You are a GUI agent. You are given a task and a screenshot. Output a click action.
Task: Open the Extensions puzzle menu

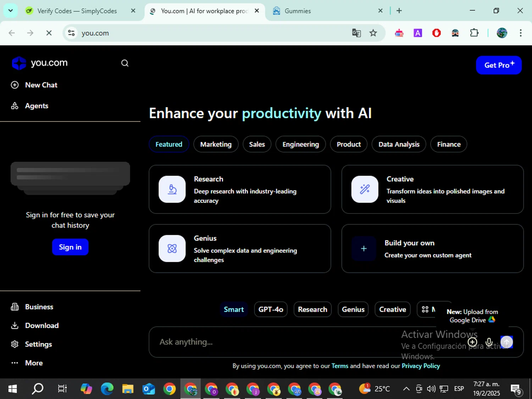474,33
